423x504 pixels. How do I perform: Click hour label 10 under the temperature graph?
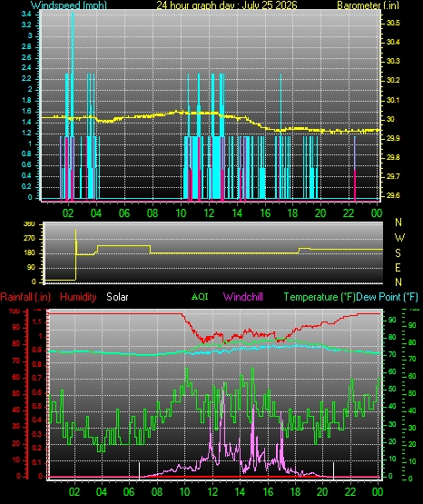(x=184, y=492)
